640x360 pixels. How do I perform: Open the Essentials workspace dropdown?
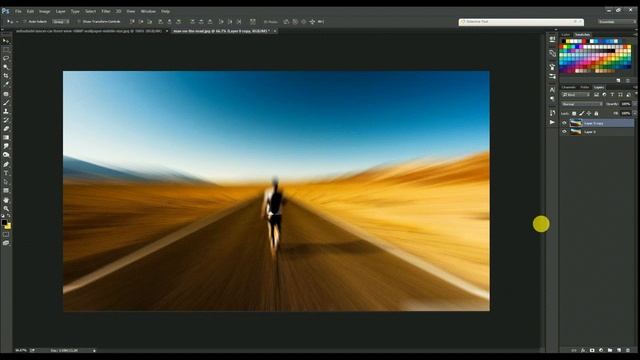617,22
